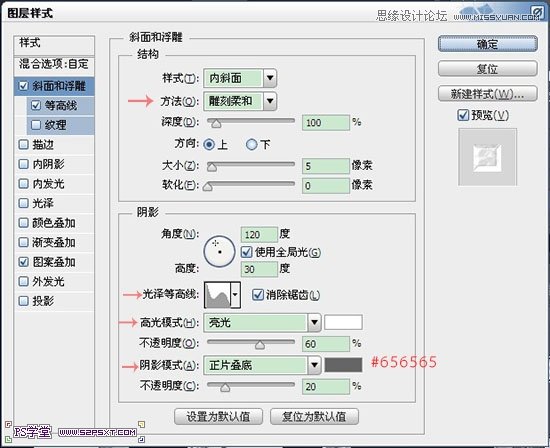
Task: Click the 深度 slider handle
Action: click(216, 123)
